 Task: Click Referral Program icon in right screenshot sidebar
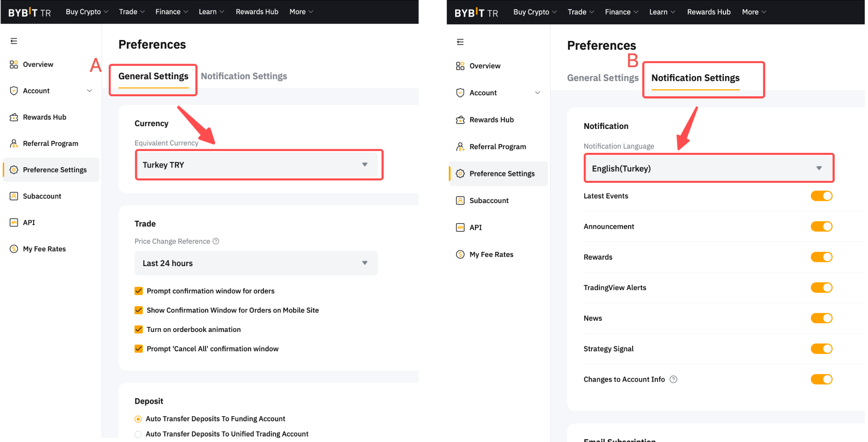tap(460, 147)
